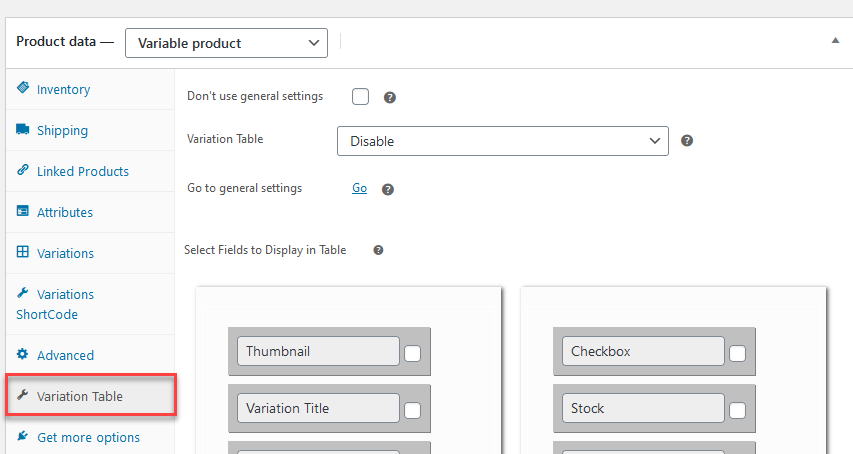
Task: Click the Inventory tag icon
Action: click(x=23, y=89)
